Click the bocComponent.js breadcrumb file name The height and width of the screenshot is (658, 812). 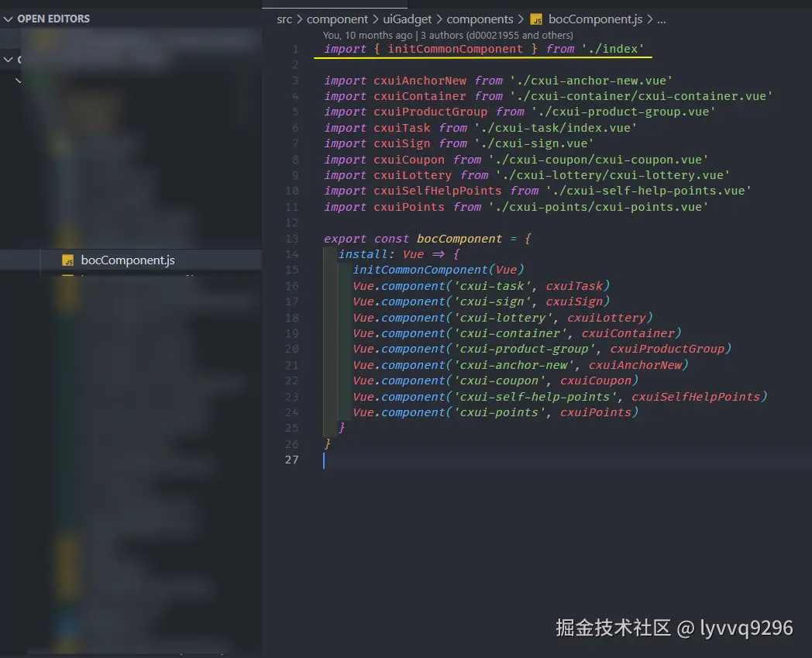click(x=595, y=19)
